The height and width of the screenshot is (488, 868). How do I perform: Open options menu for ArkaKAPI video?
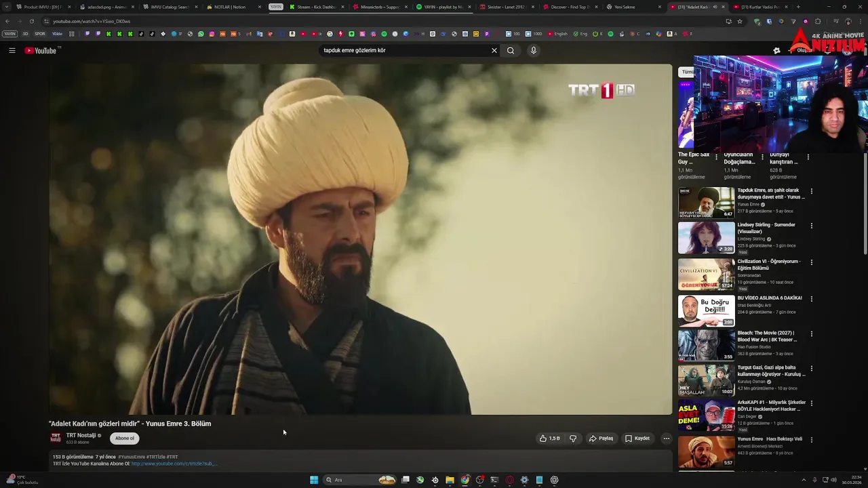pos(811,403)
